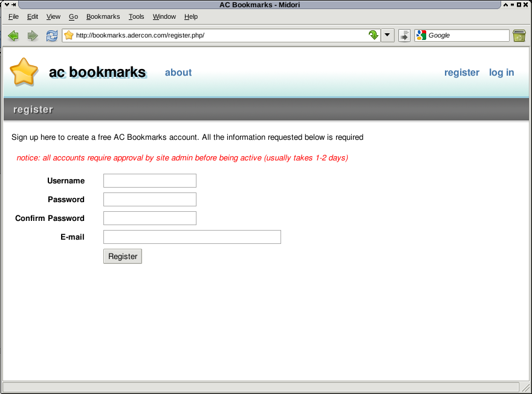This screenshot has height=394, width=532.
Task: Open the register link at top right
Action: [x=461, y=72]
